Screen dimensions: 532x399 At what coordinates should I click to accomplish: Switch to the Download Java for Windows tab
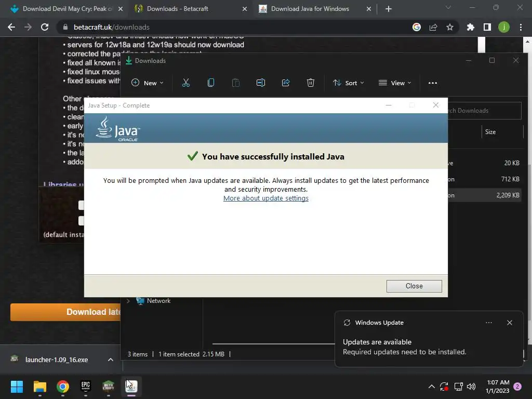tap(310, 9)
